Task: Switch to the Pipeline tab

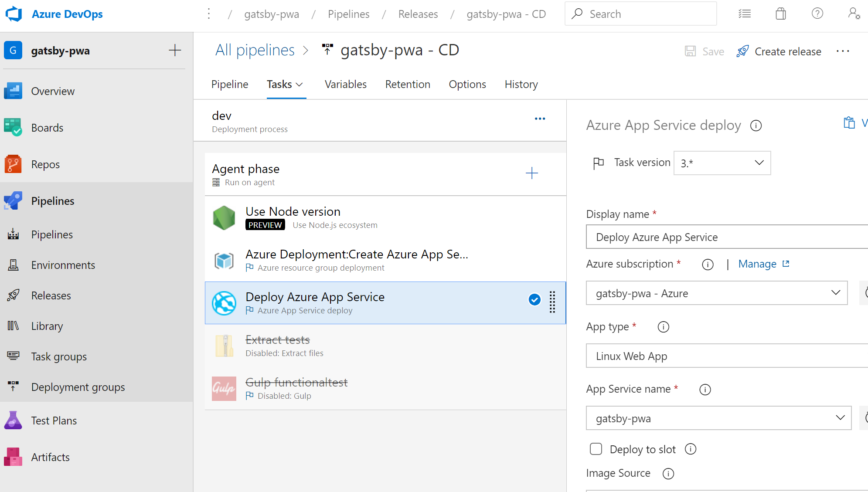Action: (229, 84)
